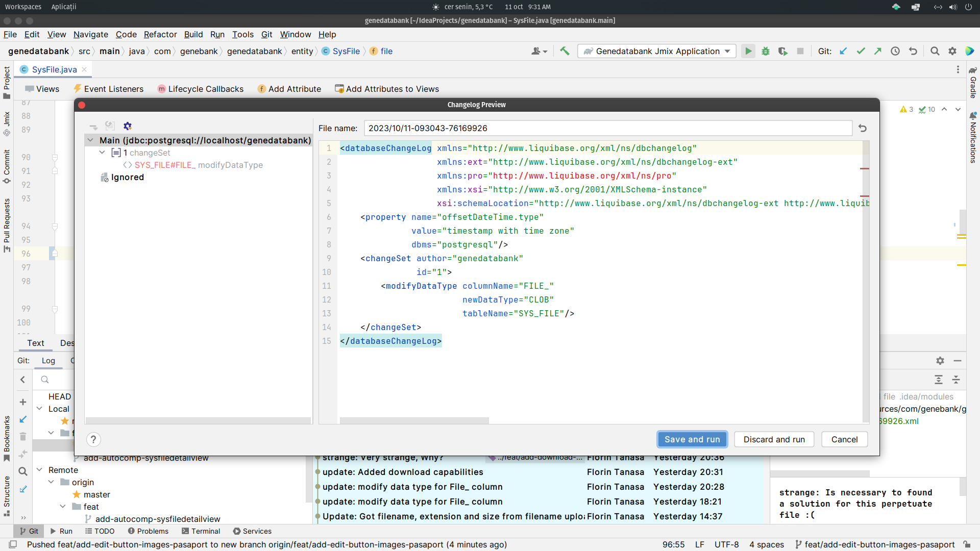The height and width of the screenshot is (551, 980).
Task: Open the Gradle tool window
Action: coord(973,82)
